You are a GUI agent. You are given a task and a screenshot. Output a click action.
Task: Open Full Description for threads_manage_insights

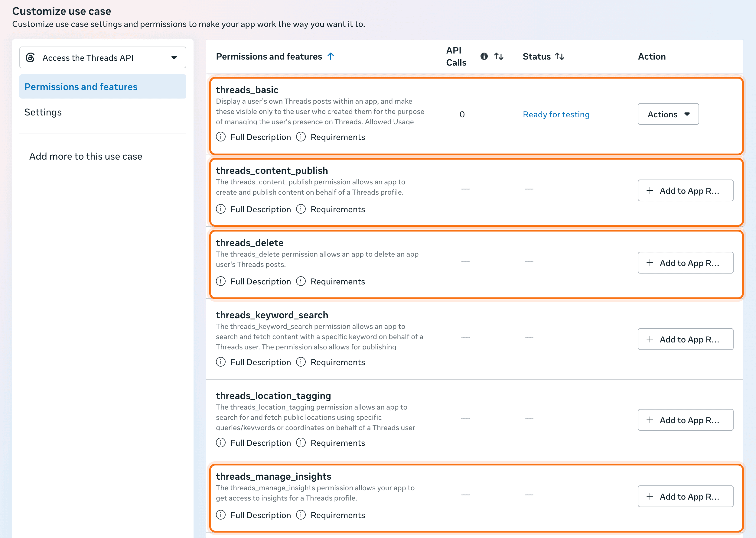(260, 515)
